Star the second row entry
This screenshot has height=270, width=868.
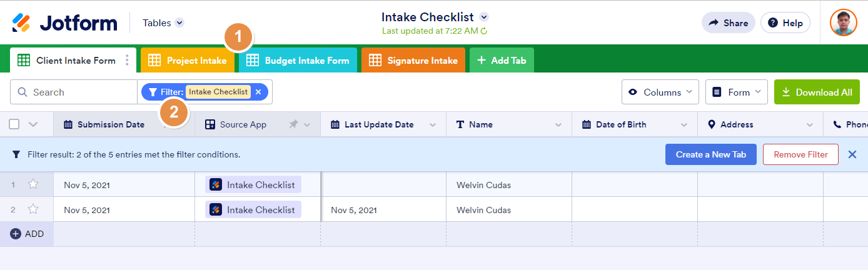(33, 209)
